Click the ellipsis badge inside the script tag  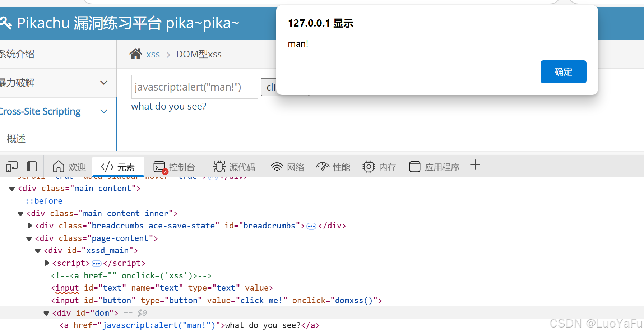97,264
